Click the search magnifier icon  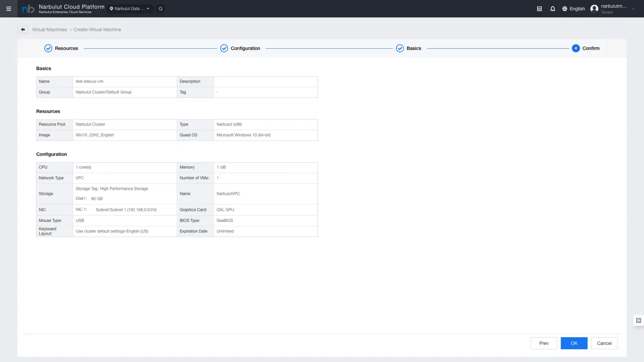point(161,9)
